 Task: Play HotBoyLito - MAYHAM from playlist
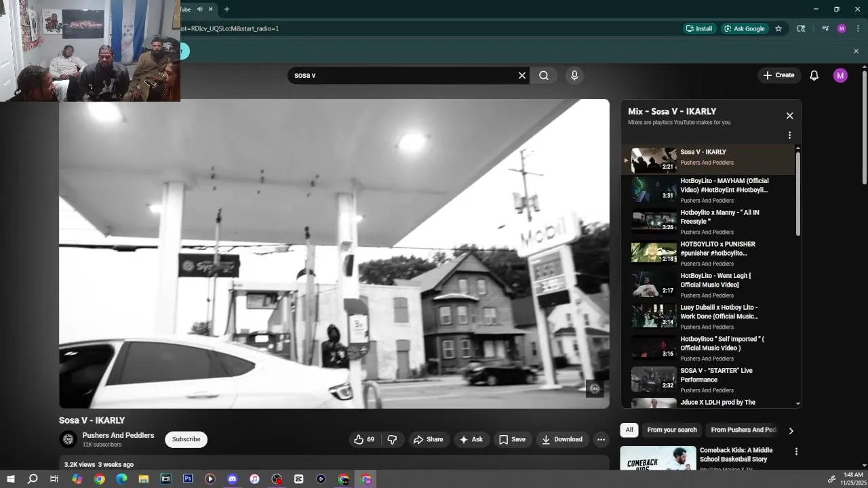707,190
